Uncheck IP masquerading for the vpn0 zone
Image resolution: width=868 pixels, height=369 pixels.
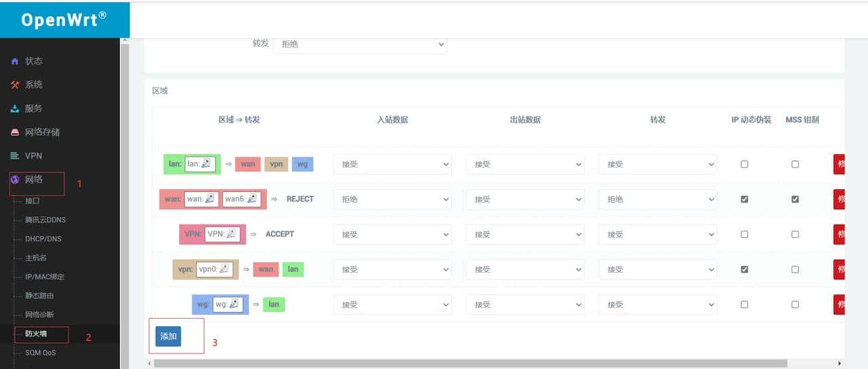point(745,269)
